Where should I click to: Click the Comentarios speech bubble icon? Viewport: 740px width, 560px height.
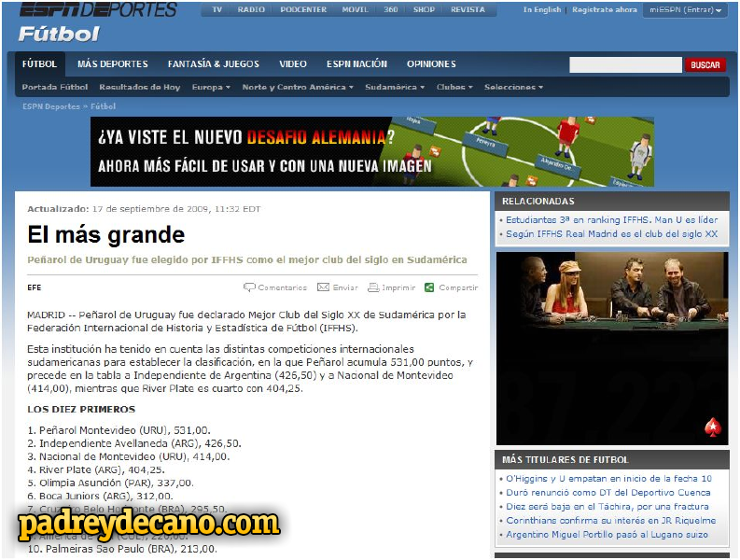(249, 287)
